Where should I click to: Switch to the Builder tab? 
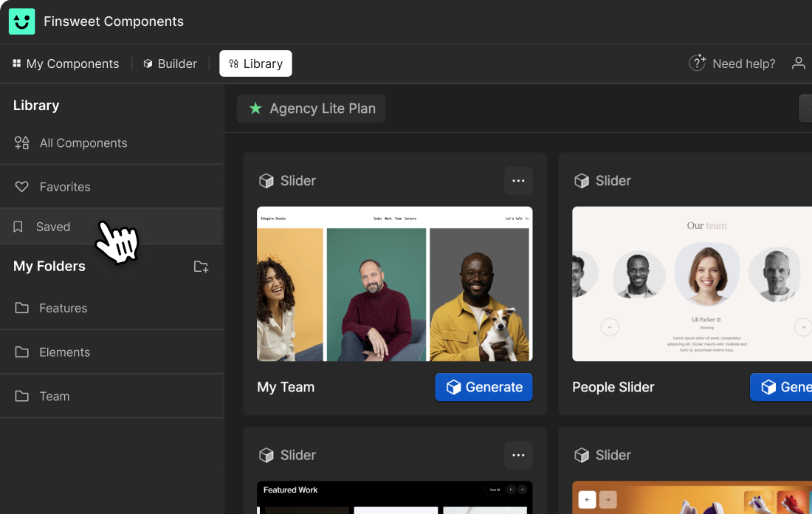tap(171, 64)
